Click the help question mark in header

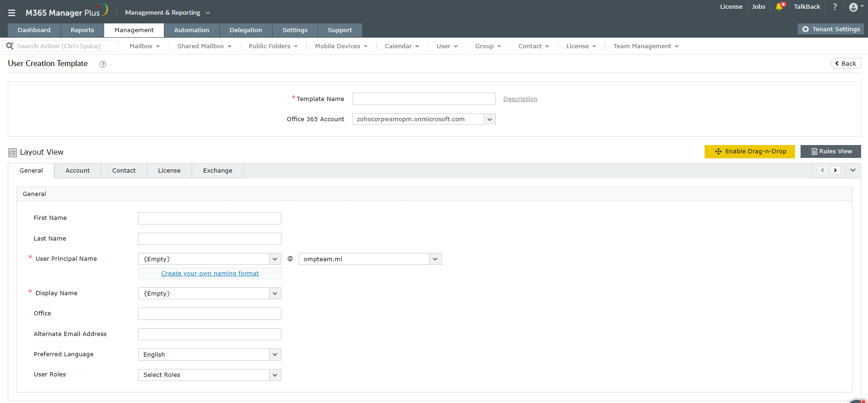[x=835, y=7]
